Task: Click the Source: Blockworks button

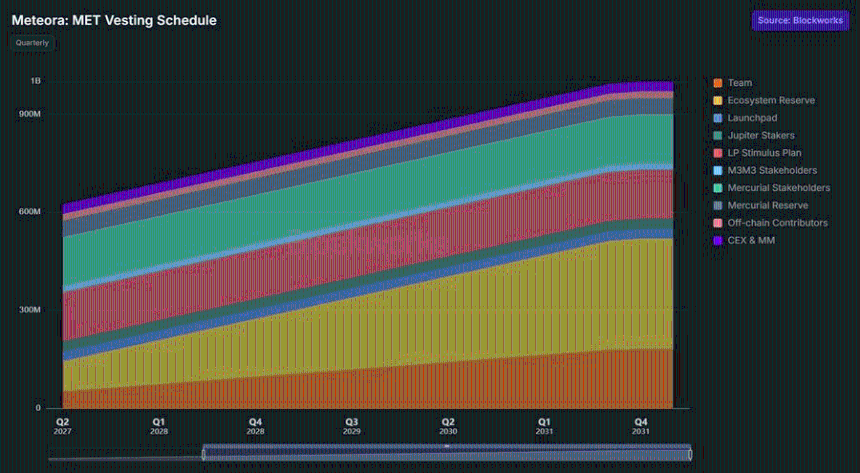Action: (800, 21)
